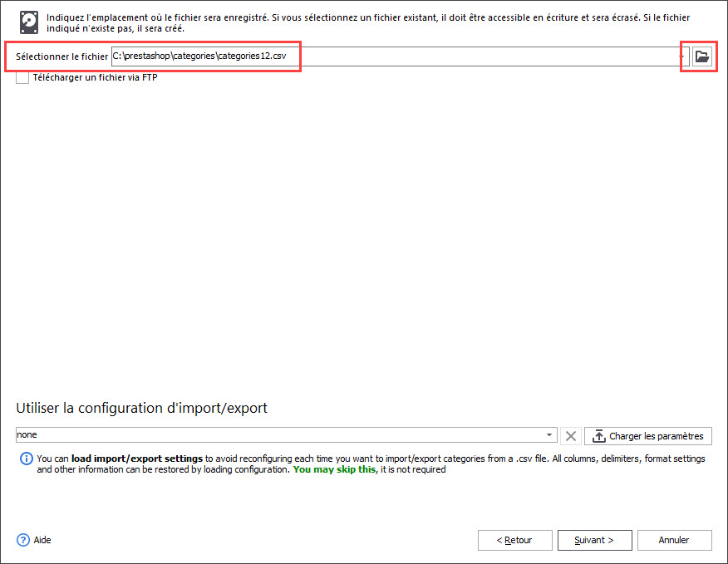The width and height of the screenshot is (728, 564).
Task: Enable Télécharger un fichier via FTP checkbox
Action: (x=22, y=77)
